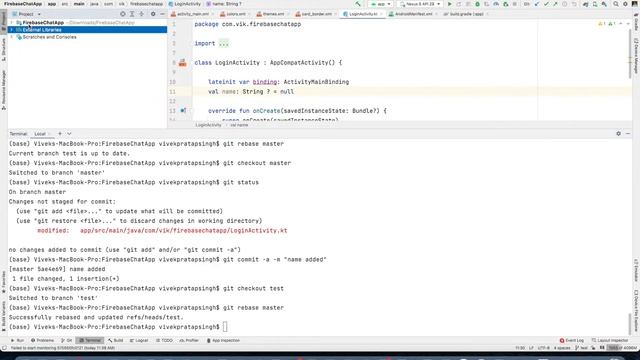Open the app run configuration dropdown
Screen dimensions: 640x360
(x=380, y=4)
